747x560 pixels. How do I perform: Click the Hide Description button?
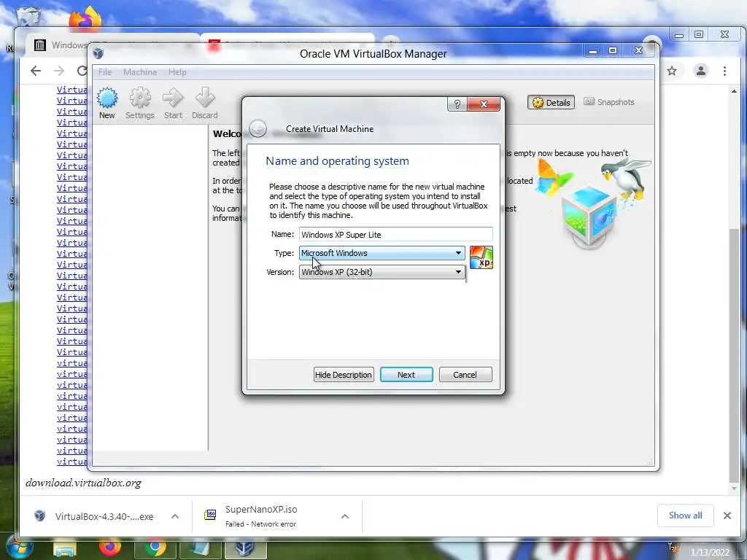click(x=344, y=375)
